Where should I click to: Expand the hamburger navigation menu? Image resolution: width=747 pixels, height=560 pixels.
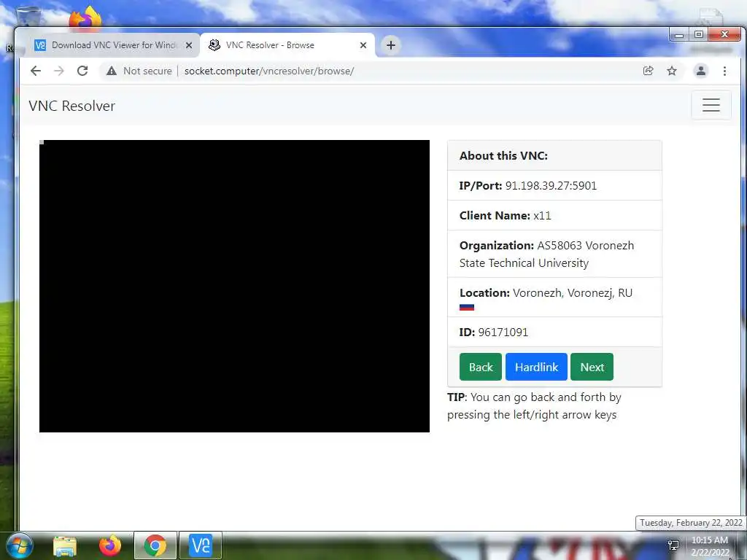711,105
